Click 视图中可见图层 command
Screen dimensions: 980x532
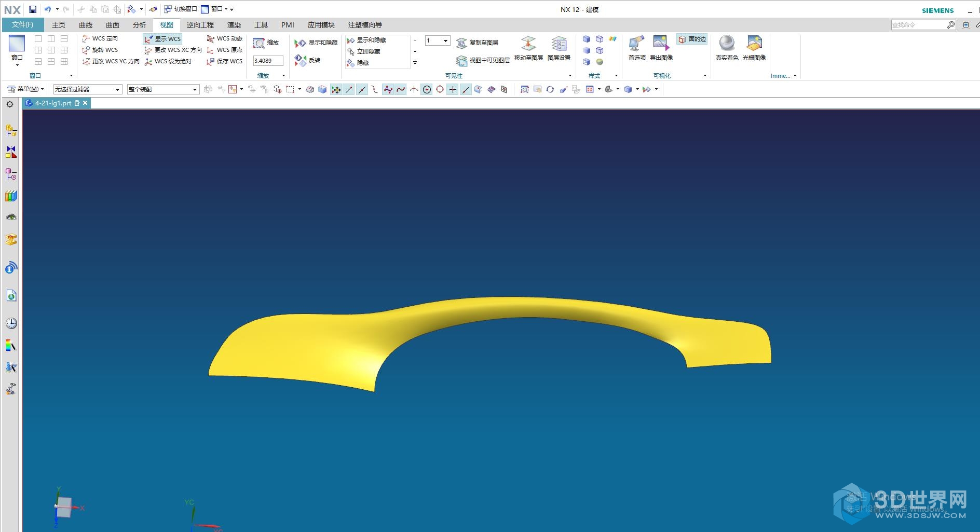[x=483, y=60]
